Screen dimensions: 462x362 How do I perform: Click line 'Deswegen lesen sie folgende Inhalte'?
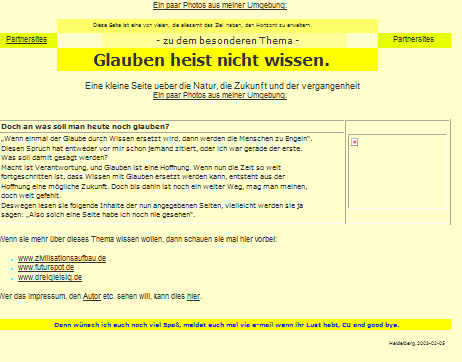click(x=152, y=206)
